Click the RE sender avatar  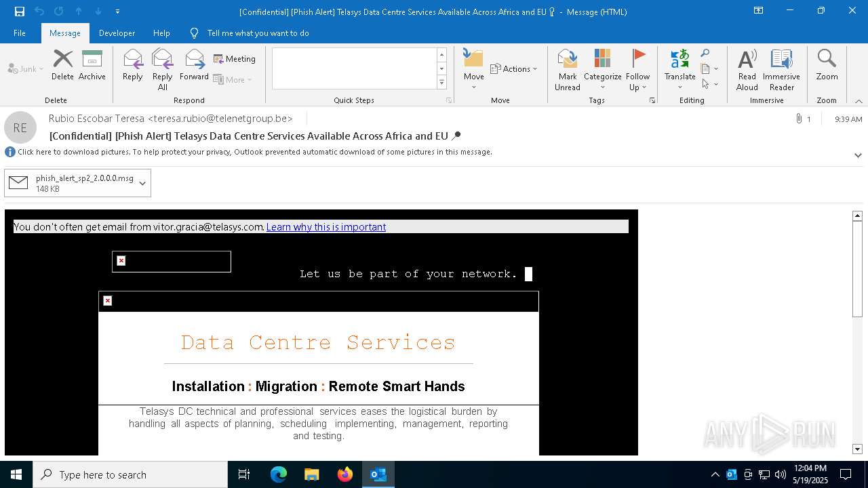(x=20, y=127)
